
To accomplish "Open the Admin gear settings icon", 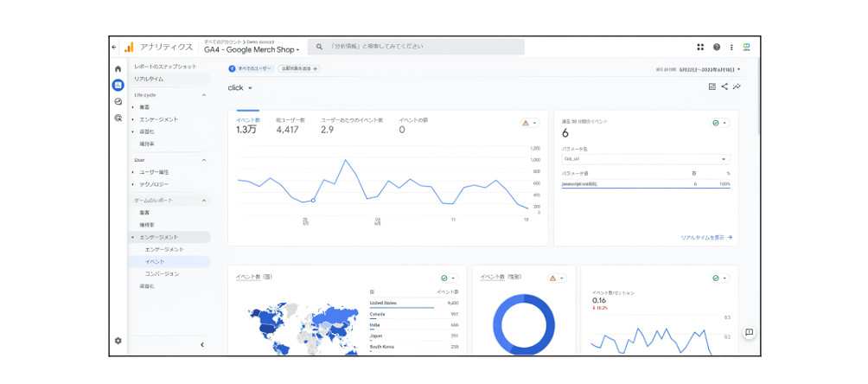I will (118, 341).
